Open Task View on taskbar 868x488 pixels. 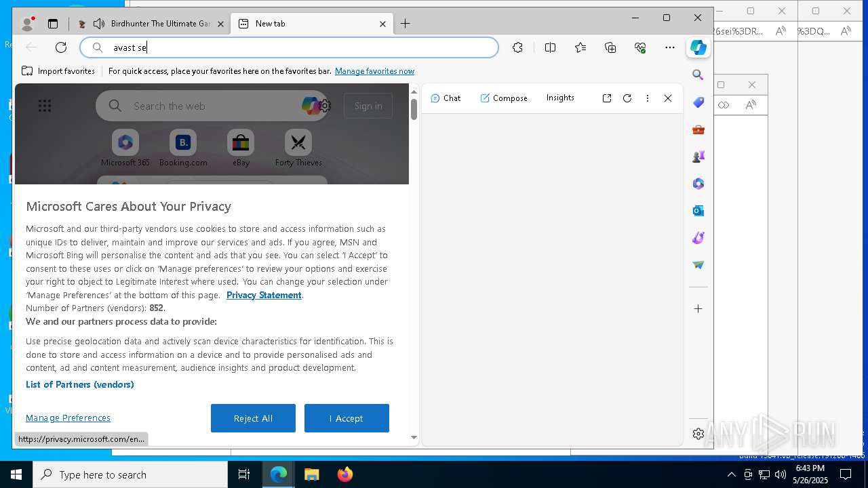pyautogui.click(x=244, y=474)
